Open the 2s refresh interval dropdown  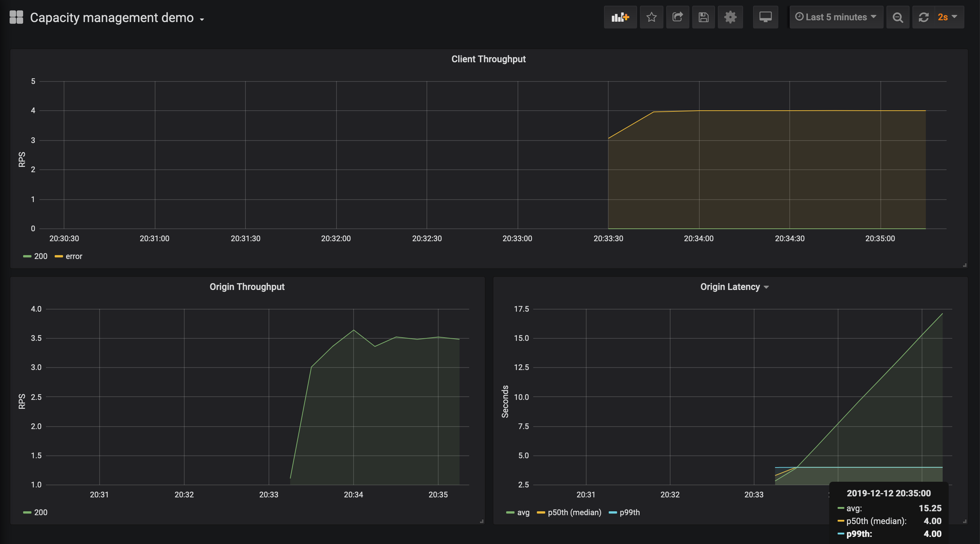click(x=947, y=17)
